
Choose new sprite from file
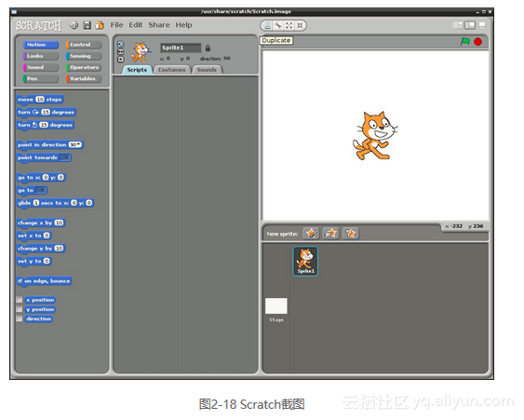point(330,233)
